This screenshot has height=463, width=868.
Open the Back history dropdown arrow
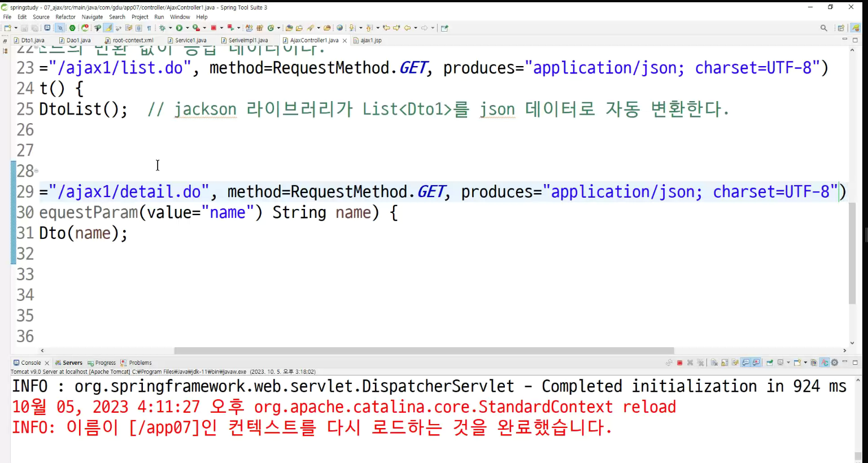(416, 28)
